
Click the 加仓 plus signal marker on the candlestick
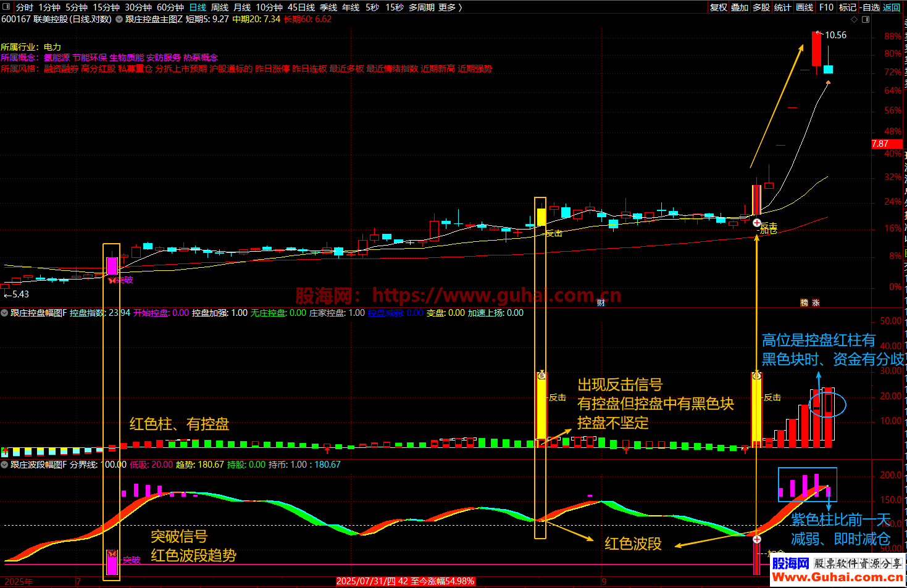(x=757, y=223)
